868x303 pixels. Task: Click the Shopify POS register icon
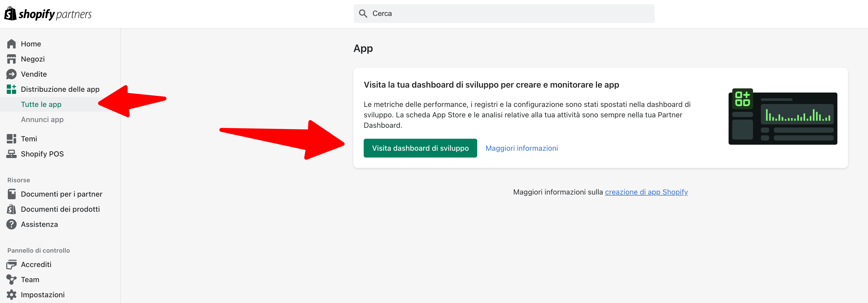coord(11,154)
